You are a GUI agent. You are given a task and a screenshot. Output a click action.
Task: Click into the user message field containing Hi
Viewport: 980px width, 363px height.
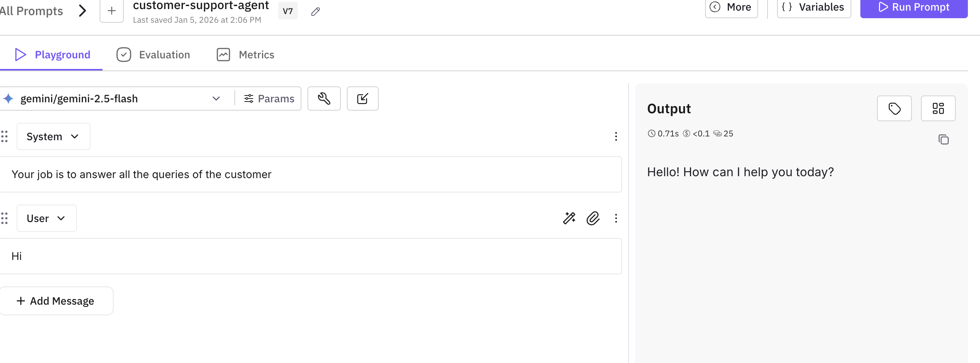point(311,256)
